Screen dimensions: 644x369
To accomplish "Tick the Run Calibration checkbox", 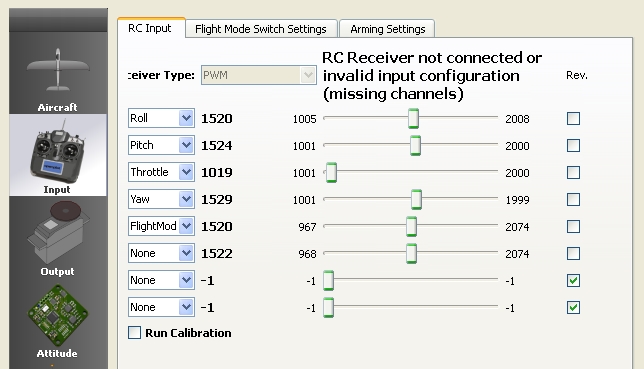I will pyautogui.click(x=134, y=332).
